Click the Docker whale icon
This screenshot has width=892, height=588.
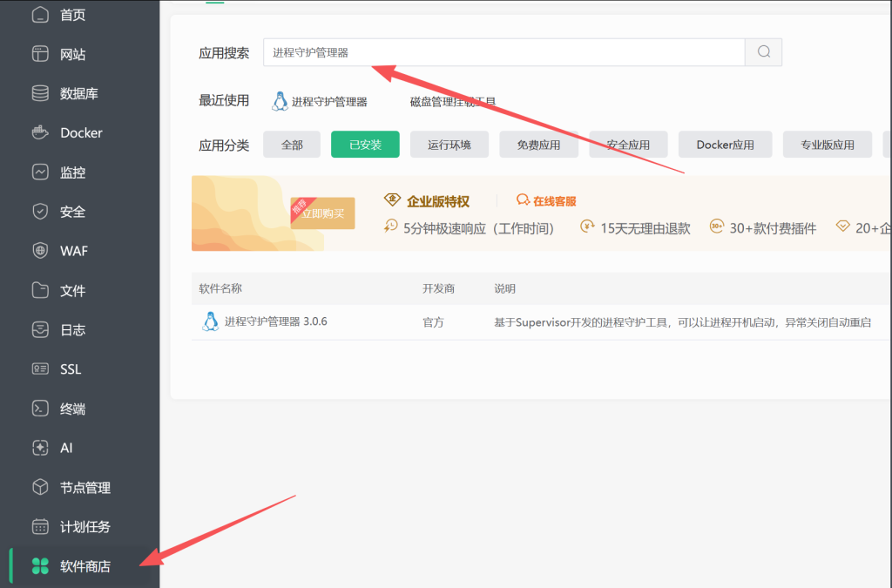click(40, 132)
